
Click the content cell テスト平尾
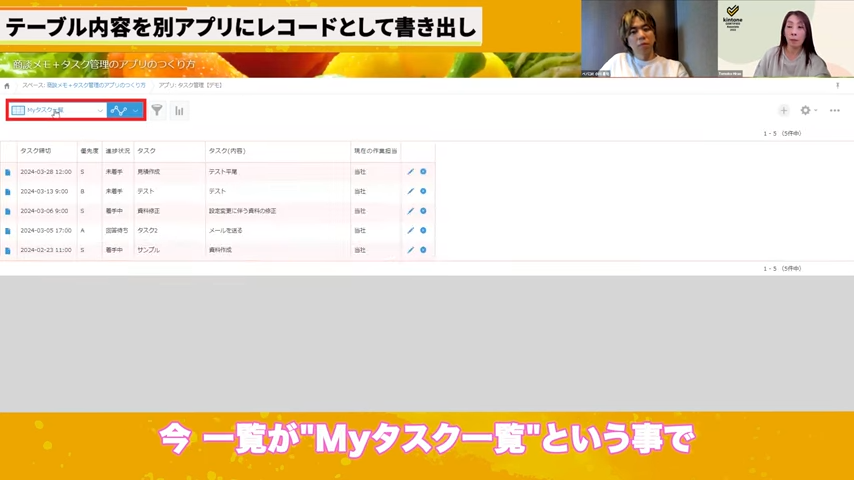(223, 172)
